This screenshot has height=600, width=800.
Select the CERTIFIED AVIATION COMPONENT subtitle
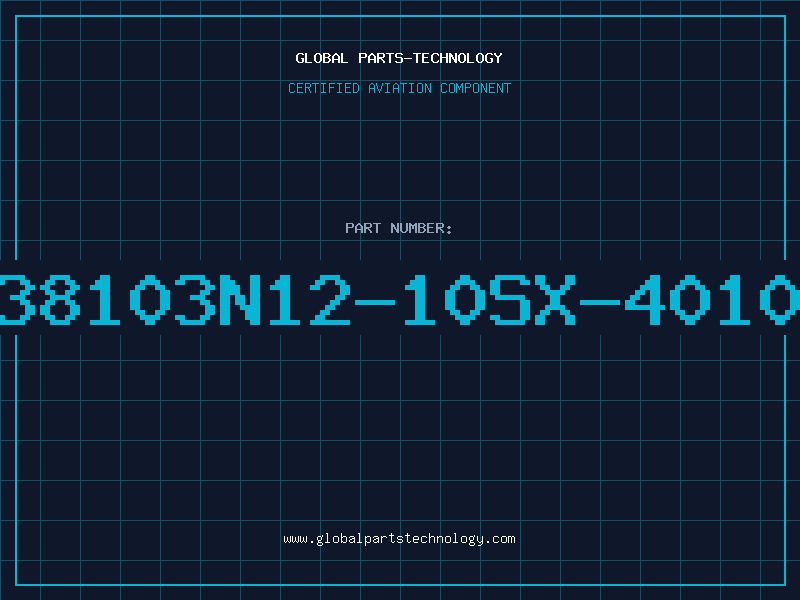click(399, 88)
